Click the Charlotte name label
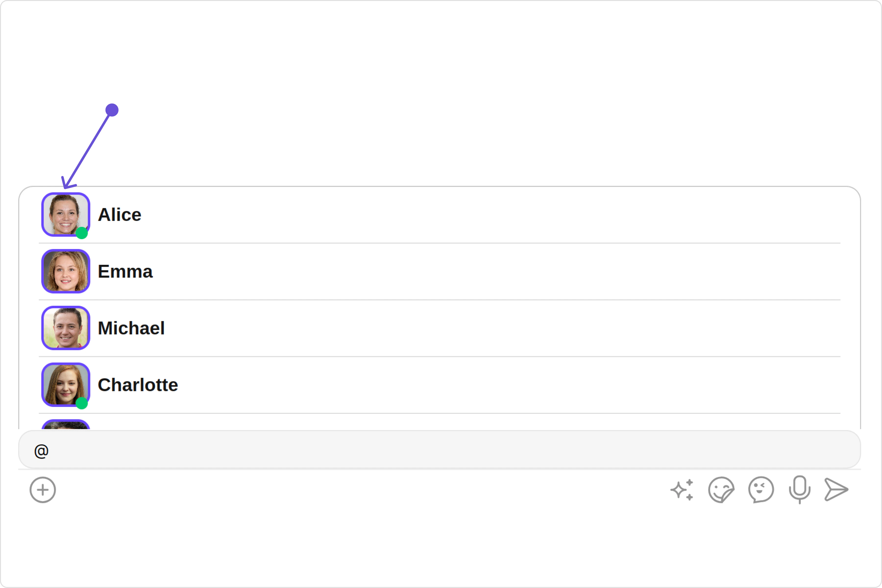 138,385
